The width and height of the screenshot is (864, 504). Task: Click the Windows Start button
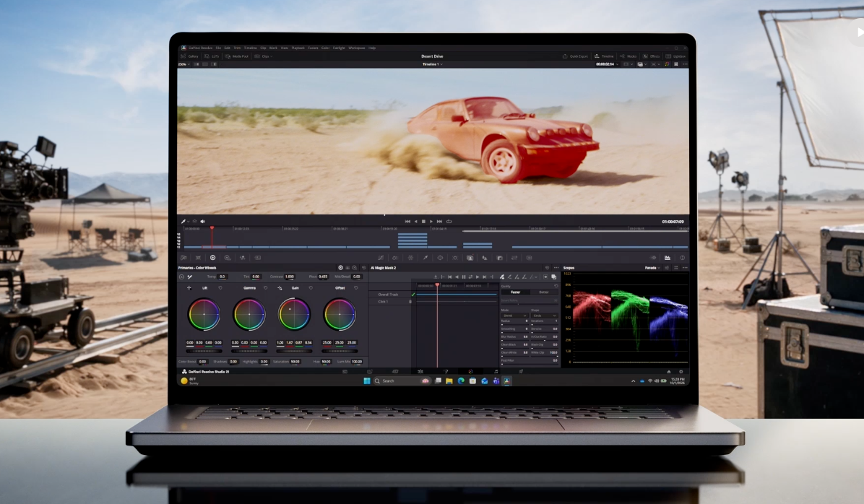367,381
